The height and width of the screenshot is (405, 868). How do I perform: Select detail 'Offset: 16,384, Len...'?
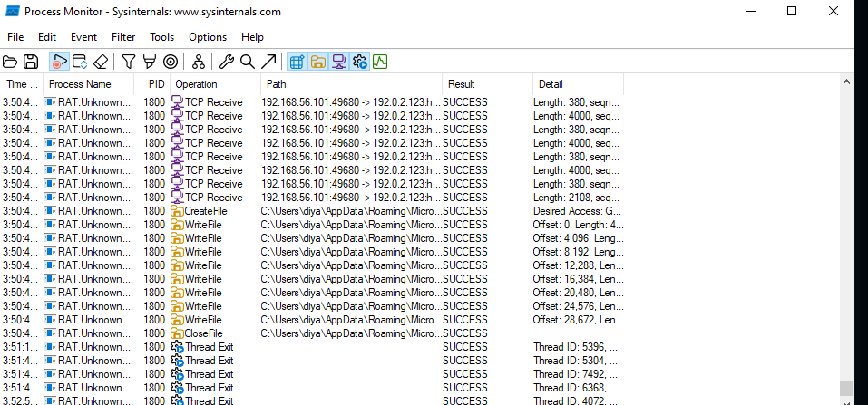pos(579,279)
